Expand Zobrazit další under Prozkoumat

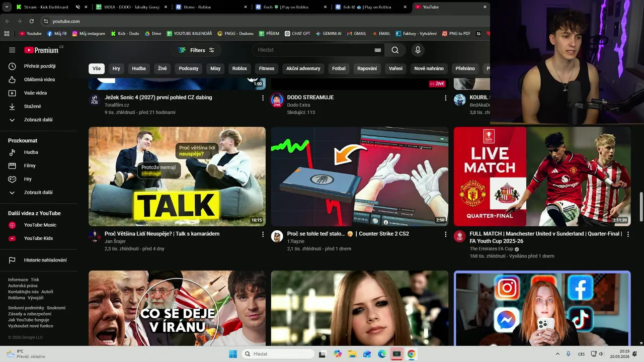[x=39, y=193]
